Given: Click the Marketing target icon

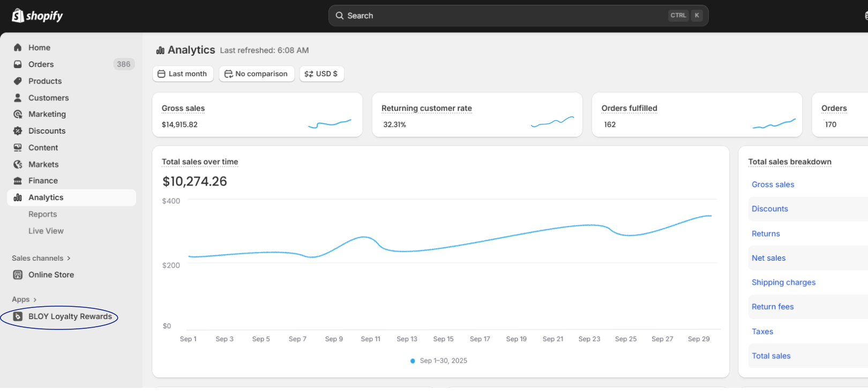Looking at the screenshot, I should 18,114.
